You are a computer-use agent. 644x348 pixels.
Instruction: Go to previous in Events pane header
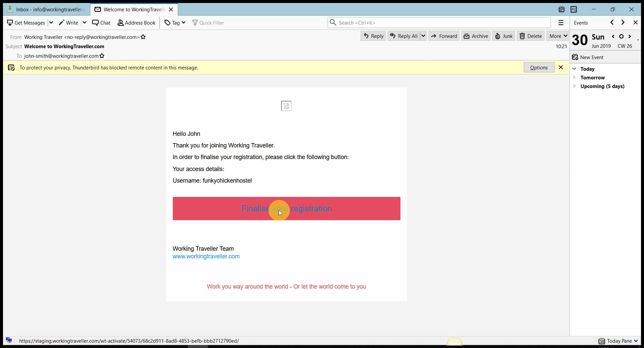point(612,22)
